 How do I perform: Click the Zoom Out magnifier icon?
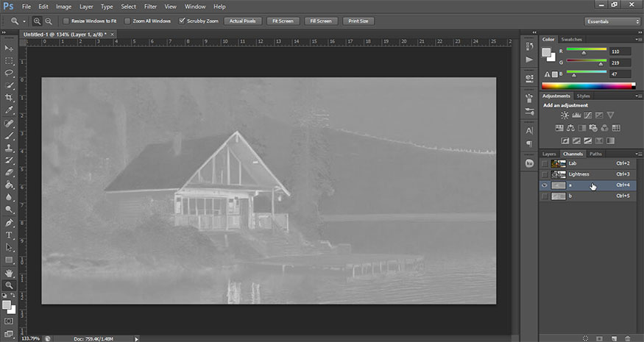pos(49,21)
